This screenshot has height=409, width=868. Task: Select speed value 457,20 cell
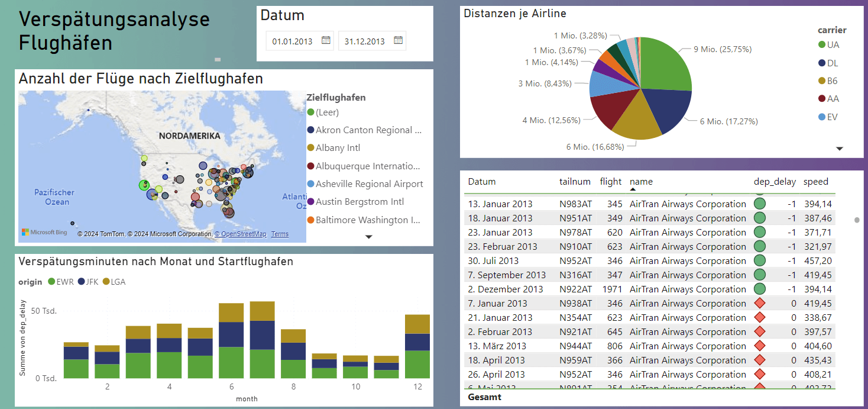coord(818,260)
